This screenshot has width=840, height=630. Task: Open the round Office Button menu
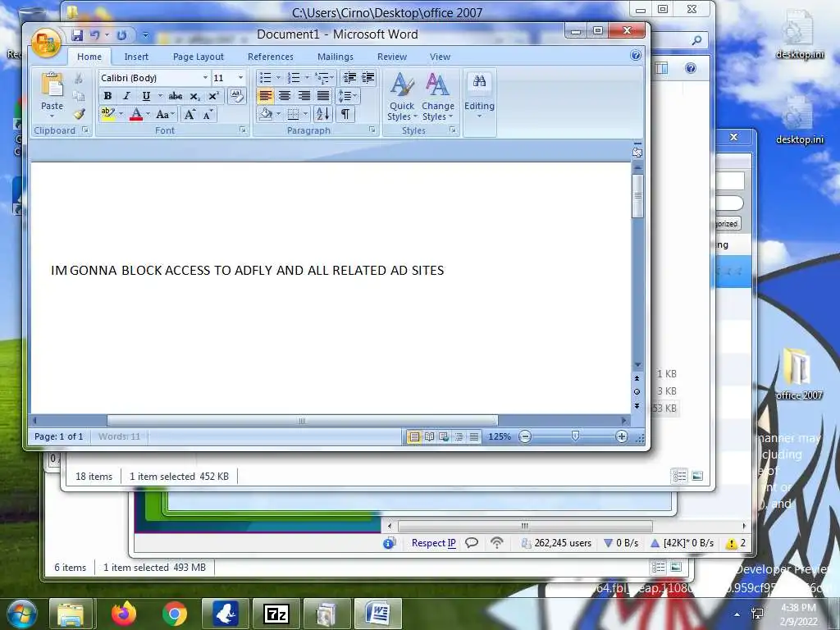tap(46, 43)
